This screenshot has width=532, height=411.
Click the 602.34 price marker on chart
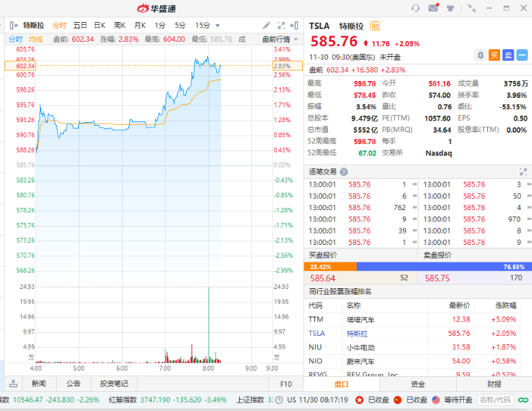(20, 66)
